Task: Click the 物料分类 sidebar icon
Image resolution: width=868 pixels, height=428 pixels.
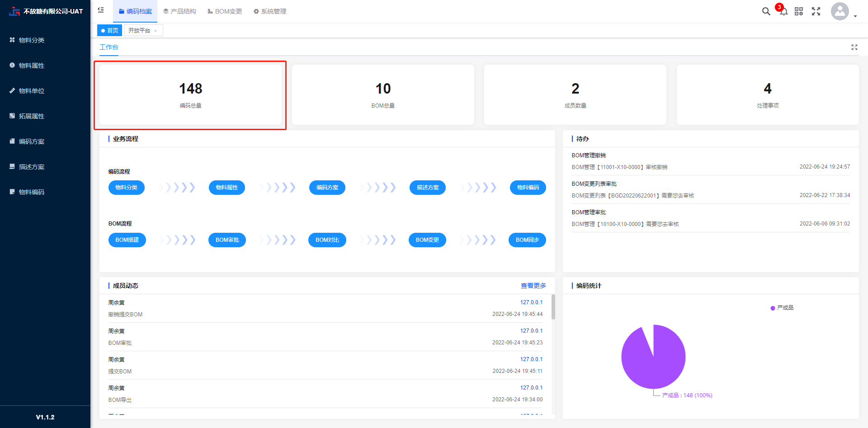Action: [12, 40]
